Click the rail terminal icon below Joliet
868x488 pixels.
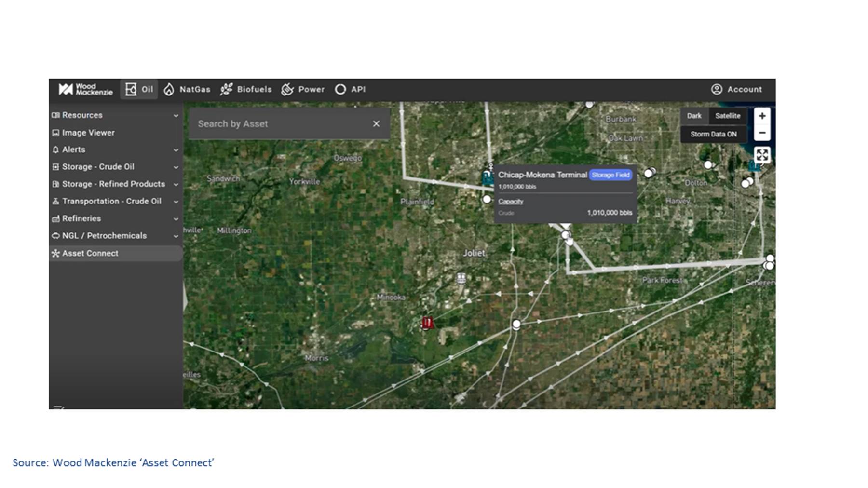(461, 278)
